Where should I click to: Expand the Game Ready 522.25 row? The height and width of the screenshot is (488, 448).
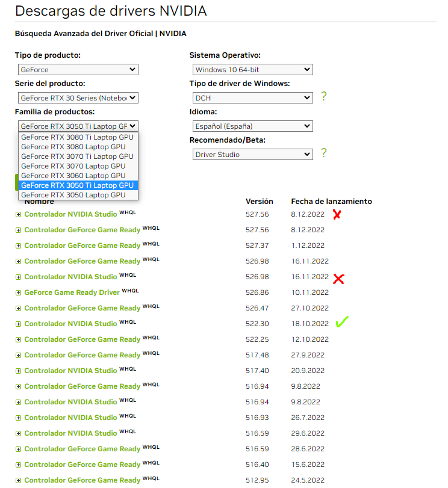tap(19, 339)
